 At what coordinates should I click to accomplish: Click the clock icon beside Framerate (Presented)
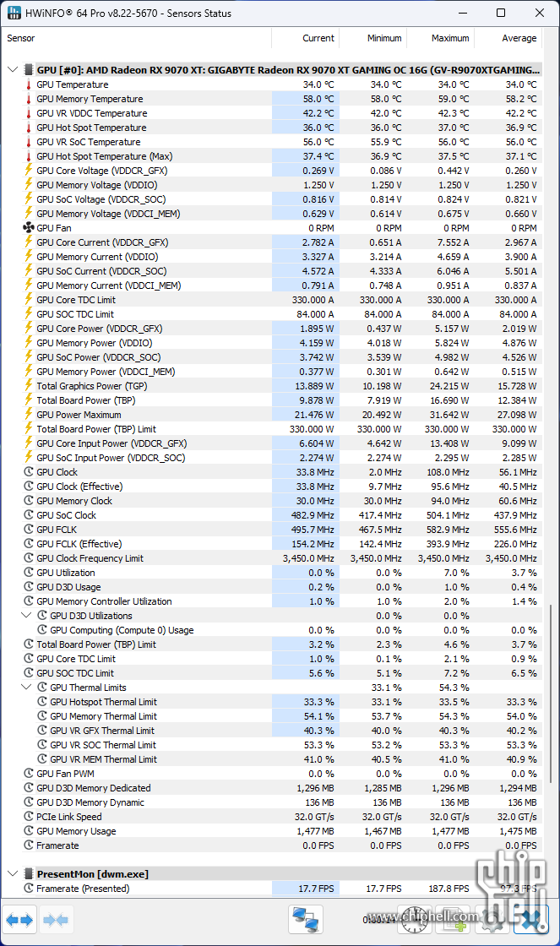point(29,888)
